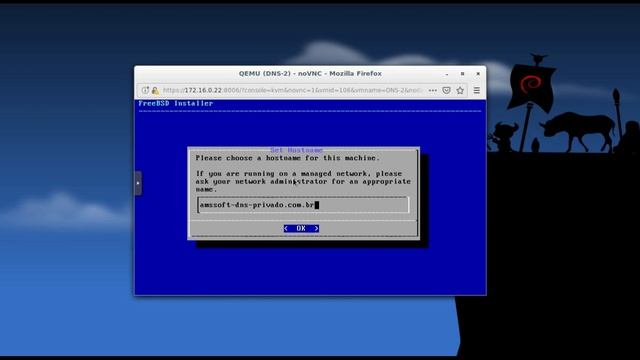This screenshot has width=640, height=360.
Task: Click the Pocket save icon
Action: (x=447, y=91)
